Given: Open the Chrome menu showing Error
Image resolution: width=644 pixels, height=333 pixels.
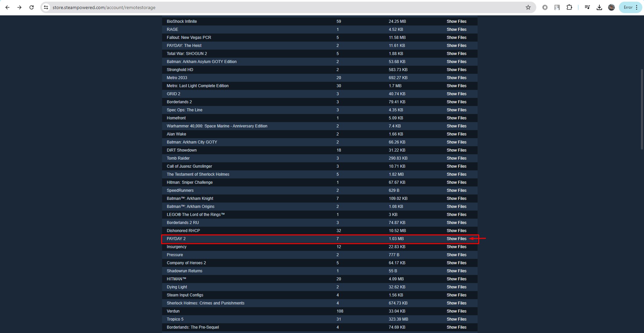Looking at the screenshot, I should click(631, 7).
